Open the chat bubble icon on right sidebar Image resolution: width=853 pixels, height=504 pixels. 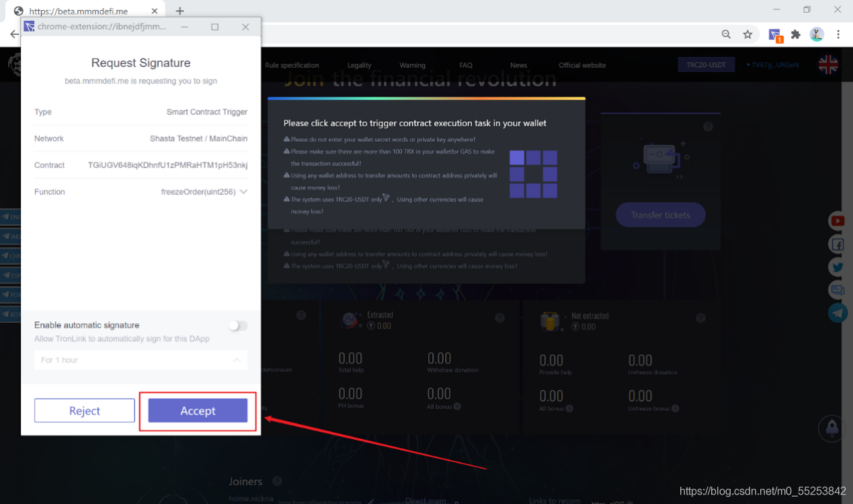[x=838, y=290]
